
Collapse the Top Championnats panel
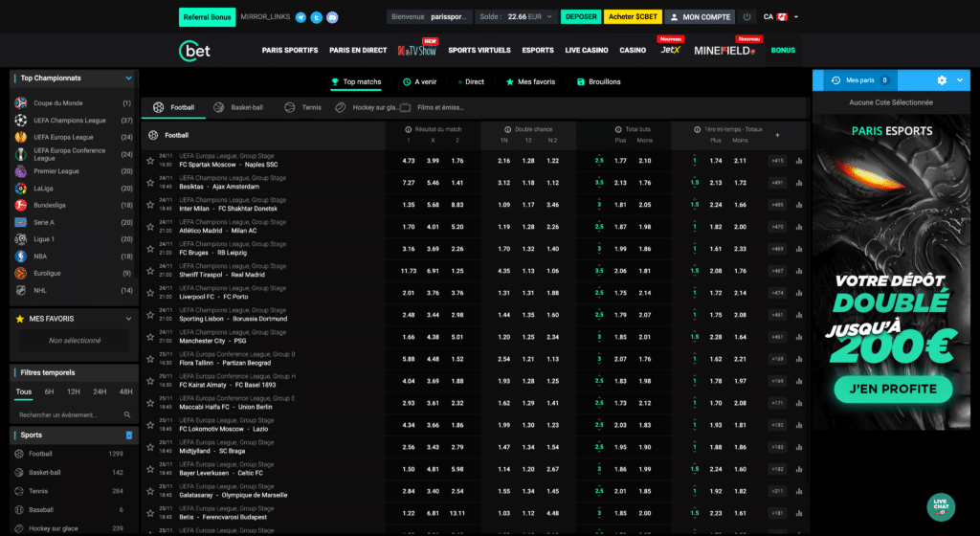click(x=129, y=78)
